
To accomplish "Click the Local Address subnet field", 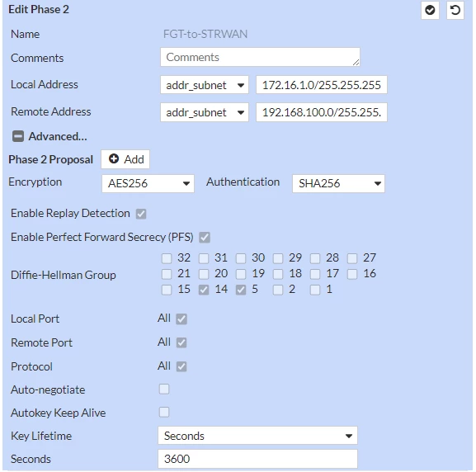I will [x=322, y=85].
